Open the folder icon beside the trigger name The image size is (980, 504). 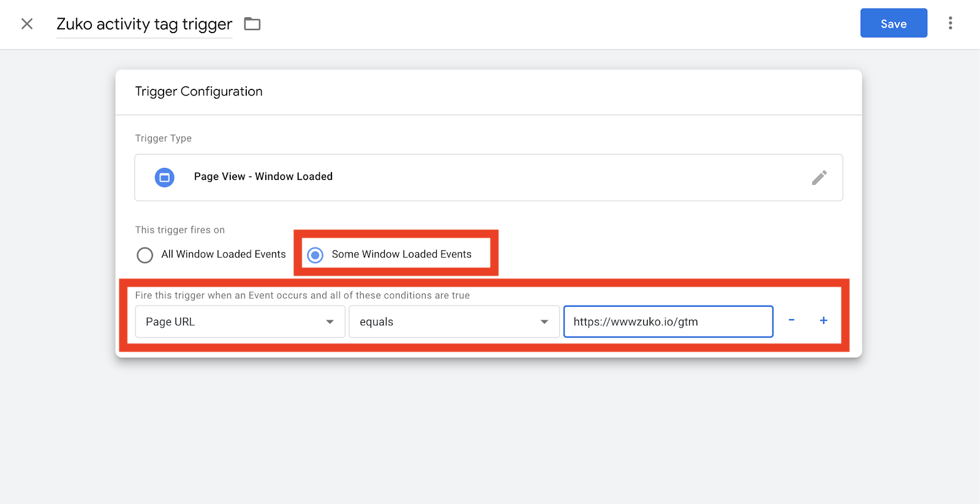[252, 24]
